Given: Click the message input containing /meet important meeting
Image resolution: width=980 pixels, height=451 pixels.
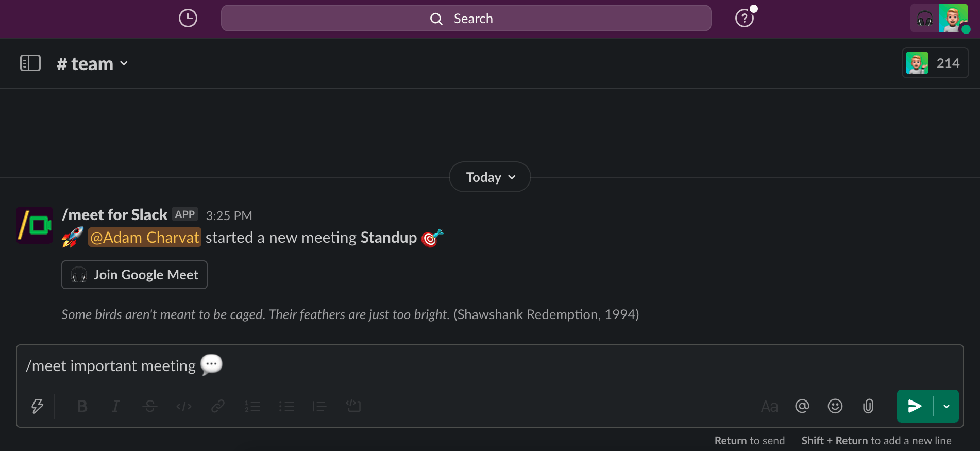Looking at the screenshot, I should 490,366.
